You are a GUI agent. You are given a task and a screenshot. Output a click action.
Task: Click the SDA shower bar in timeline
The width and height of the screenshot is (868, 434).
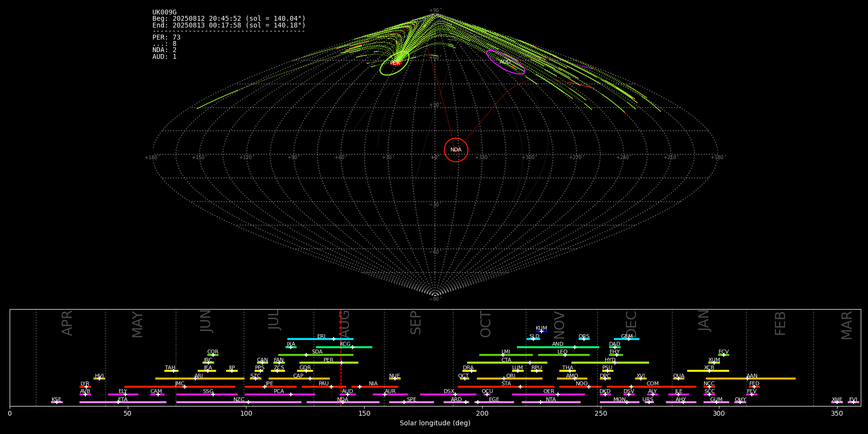point(316,355)
